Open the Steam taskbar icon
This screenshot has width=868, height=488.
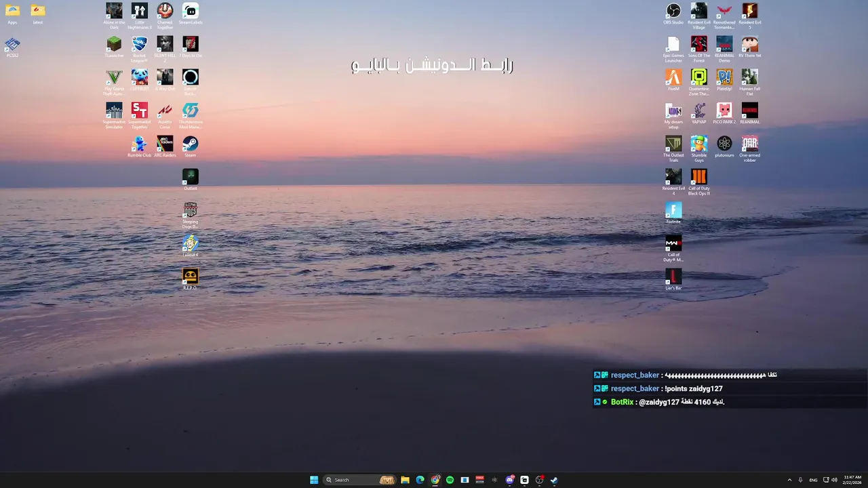[554, 480]
